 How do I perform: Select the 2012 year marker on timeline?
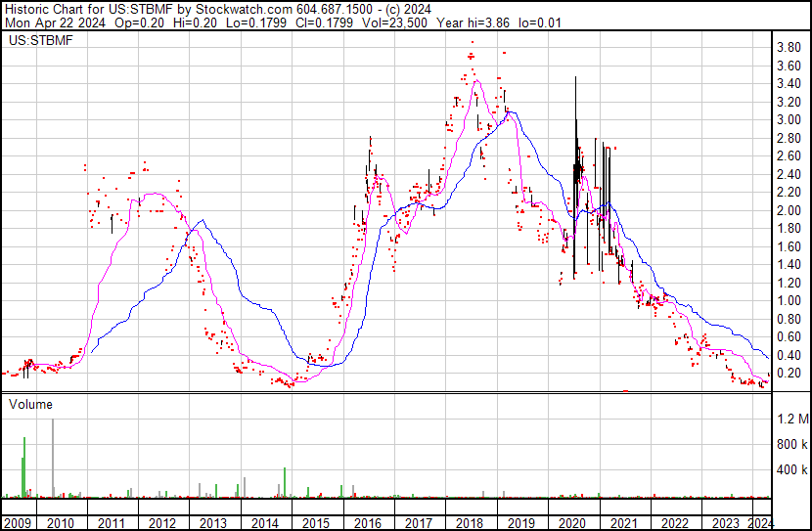coord(162,522)
